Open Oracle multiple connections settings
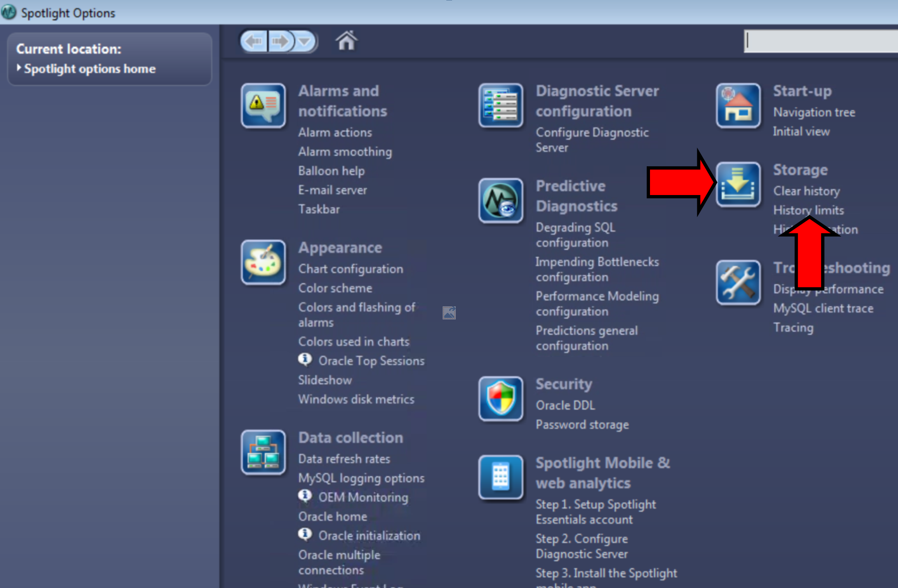Image resolution: width=898 pixels, height=588 pixels. coord(339,563)
